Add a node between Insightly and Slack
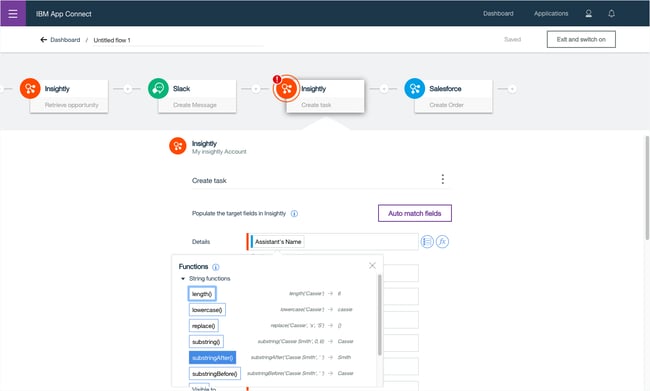650x391 pixels. coord(128,89)
